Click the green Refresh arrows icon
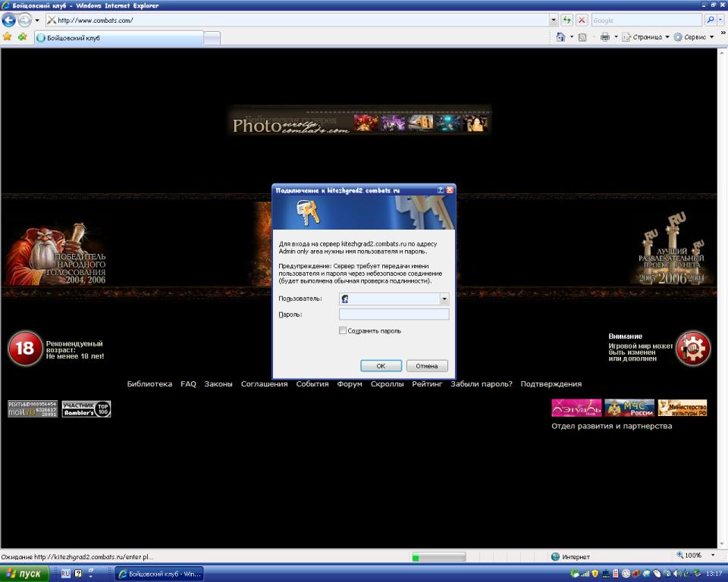The width and height of the screenshot is (728, 582). [x=567, y=20]
